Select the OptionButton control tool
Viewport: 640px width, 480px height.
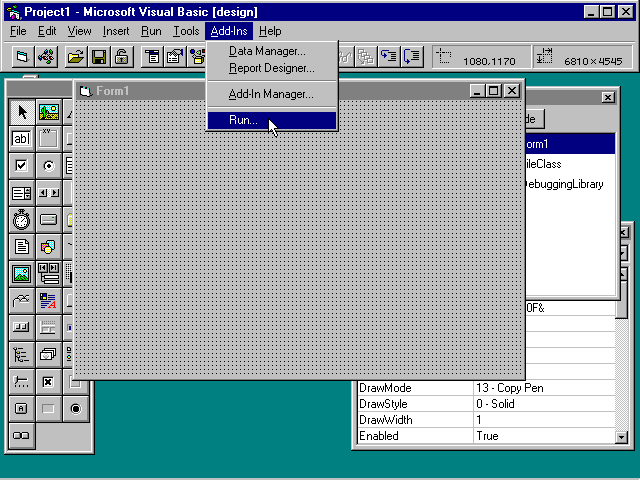(48, 166)
